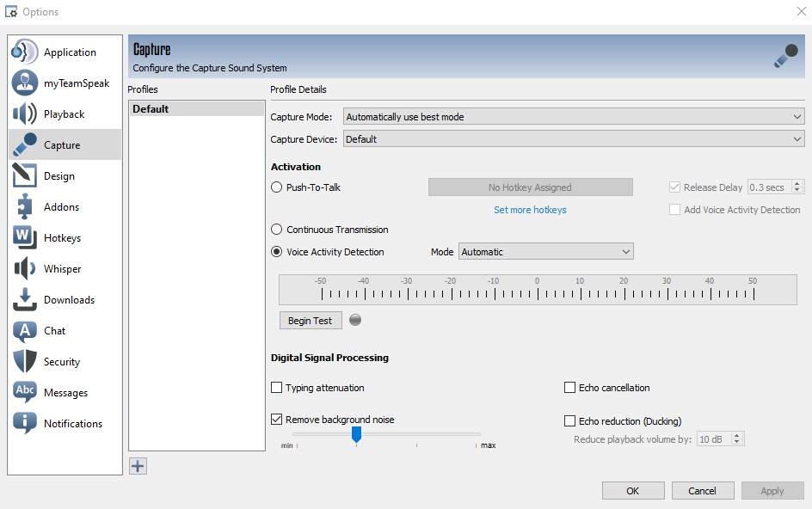This screenshot has height=509, width=812.
Task: Enable the Typing attenuation checkbox
Action: click(277, 388)
